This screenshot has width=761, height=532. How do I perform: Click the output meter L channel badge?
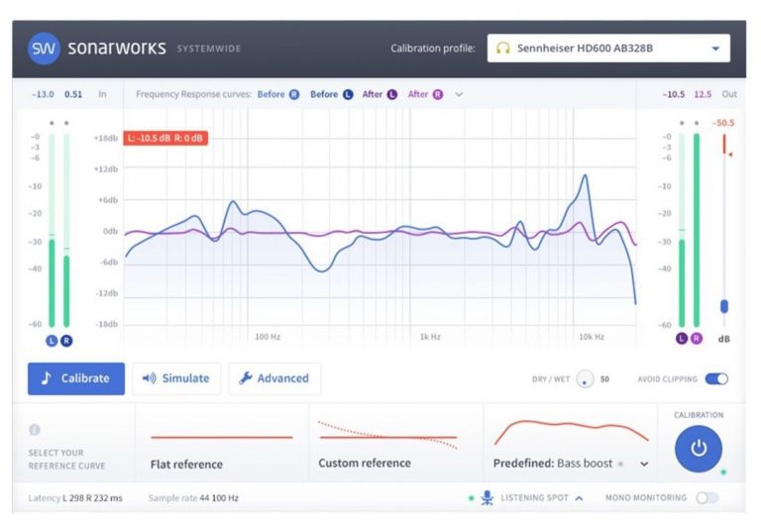click(682, 339)
